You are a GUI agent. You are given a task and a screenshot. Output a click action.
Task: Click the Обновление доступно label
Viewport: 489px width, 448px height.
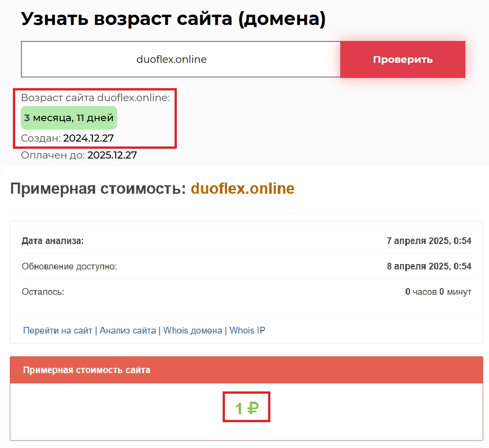pos(69,266)
